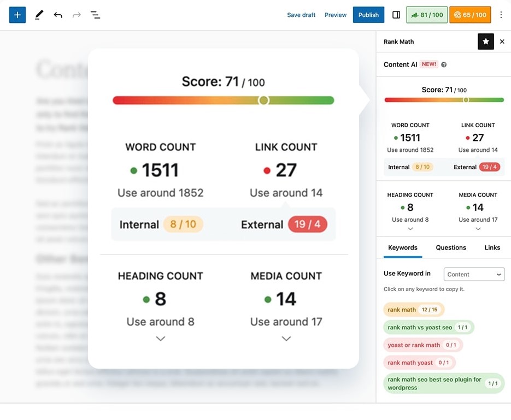Viewport: 511px width, 420px height.
Task: Switch to the Links tab
Action: (492, 248)
